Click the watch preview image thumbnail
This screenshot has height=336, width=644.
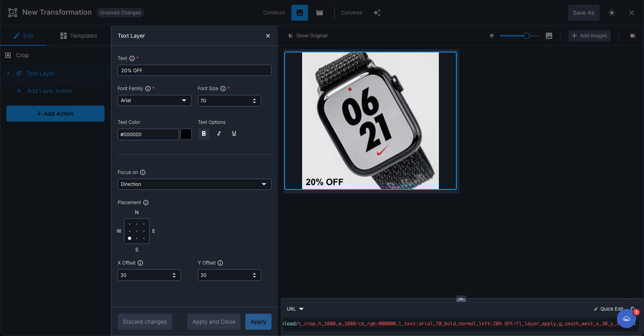[370, 121]
